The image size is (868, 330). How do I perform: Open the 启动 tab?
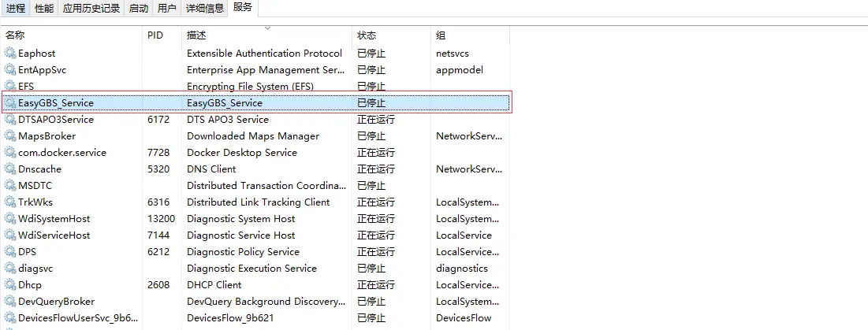point(138,9)
